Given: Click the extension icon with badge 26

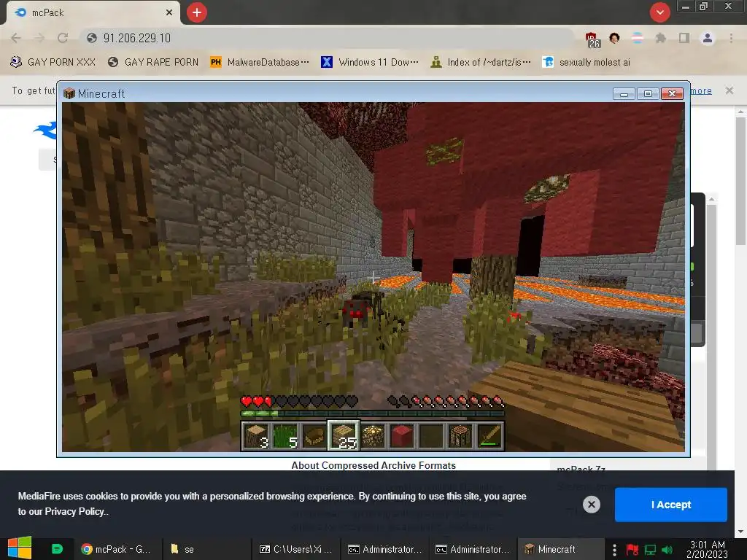Looking at the screenshot, I should coord(592,39).
